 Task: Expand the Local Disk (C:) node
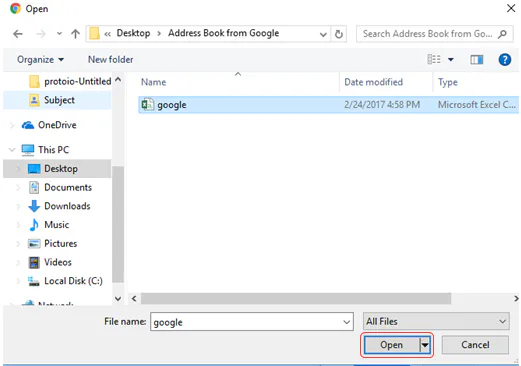click(18, 281)
